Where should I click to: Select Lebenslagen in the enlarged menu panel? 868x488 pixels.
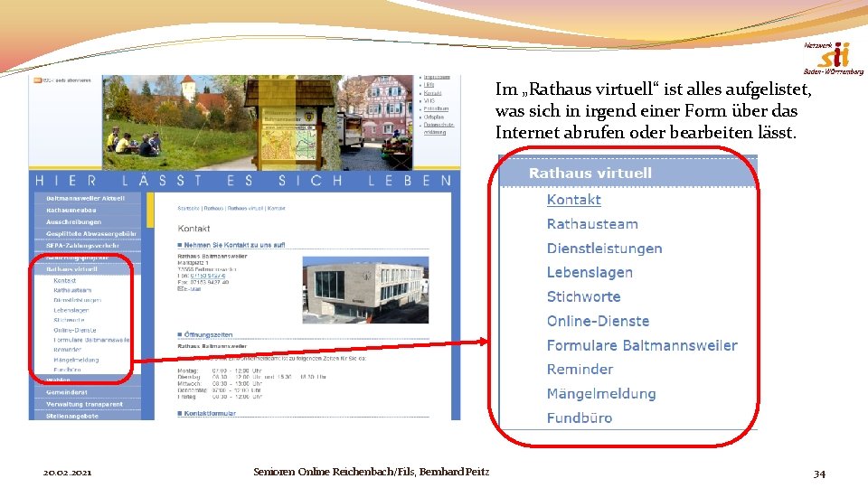(590, 273)
